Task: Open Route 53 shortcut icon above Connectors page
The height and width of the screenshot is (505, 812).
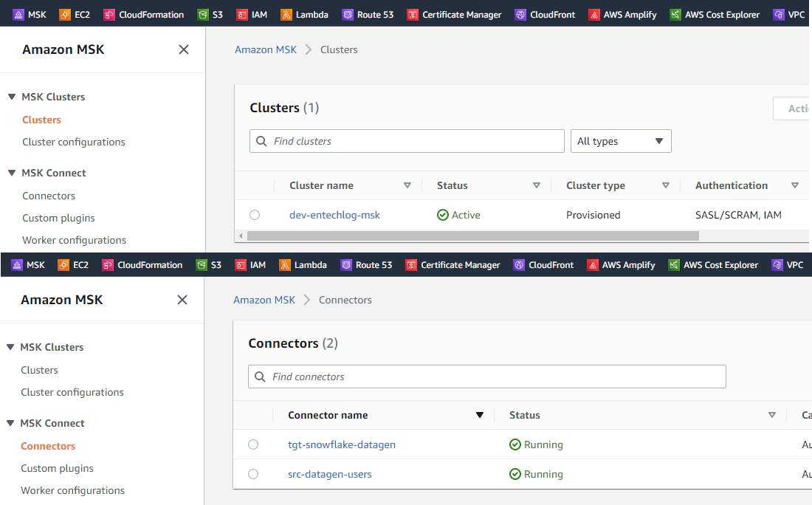Action: (346, 264)
